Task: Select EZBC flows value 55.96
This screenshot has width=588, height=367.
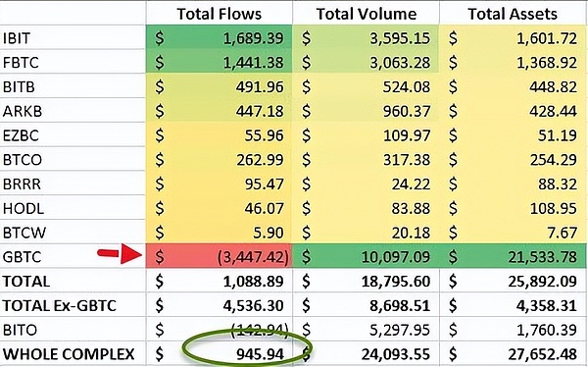Action: coord(264,135)
